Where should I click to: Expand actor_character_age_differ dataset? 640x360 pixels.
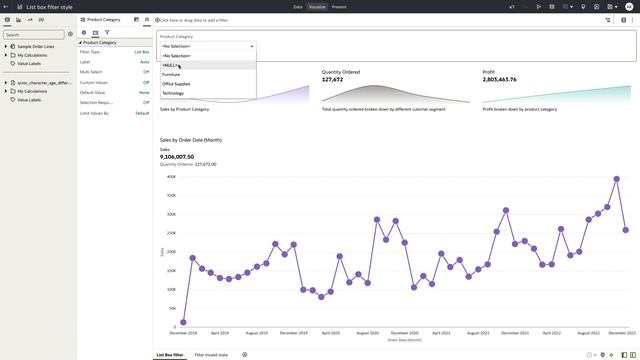(6, 82)
